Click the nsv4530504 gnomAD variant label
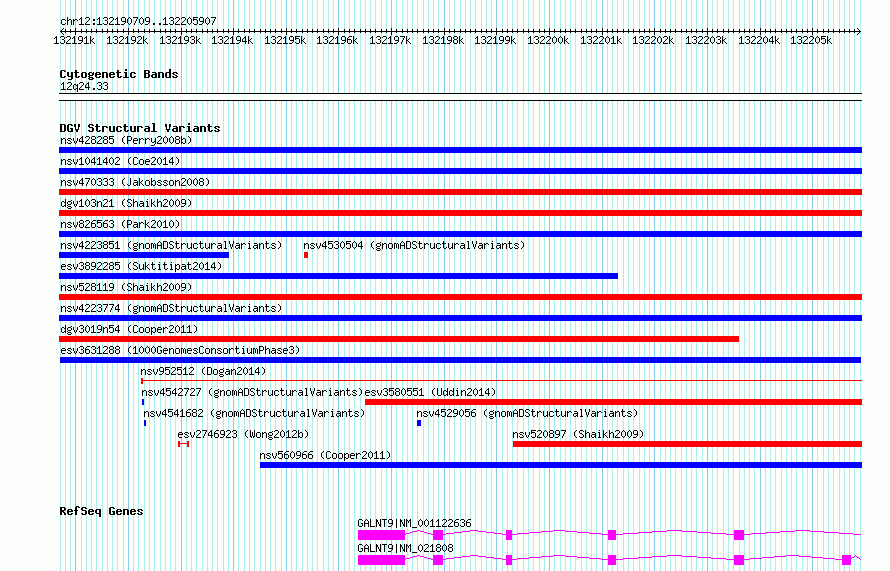The image size is (890, 571). coord(414,245)
